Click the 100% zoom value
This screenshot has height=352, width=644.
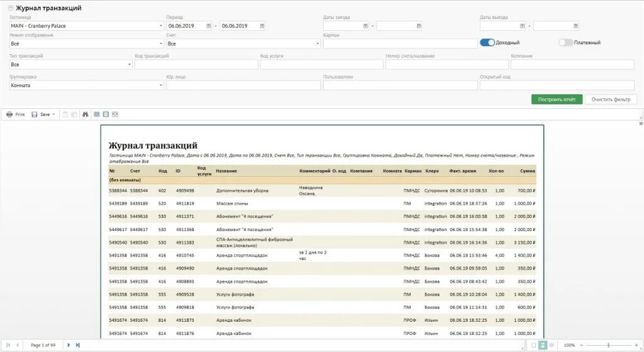point(569,345)
